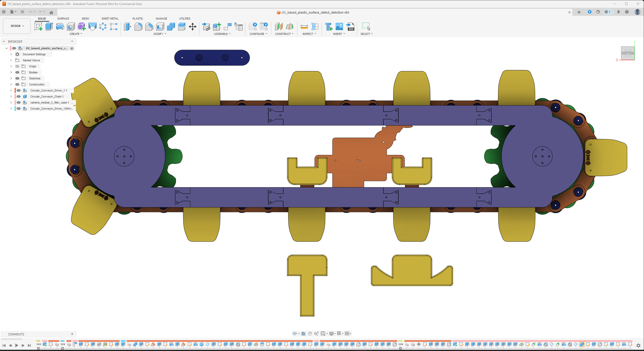This screenshot has height=351, width=644.
Task: Select the Press Pull tool
Action: (127, 27)
